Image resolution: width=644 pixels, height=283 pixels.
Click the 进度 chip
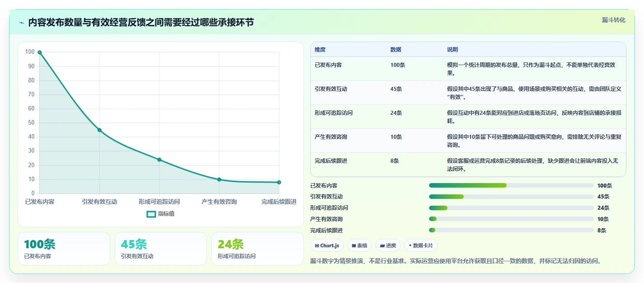tap(388, 245)
